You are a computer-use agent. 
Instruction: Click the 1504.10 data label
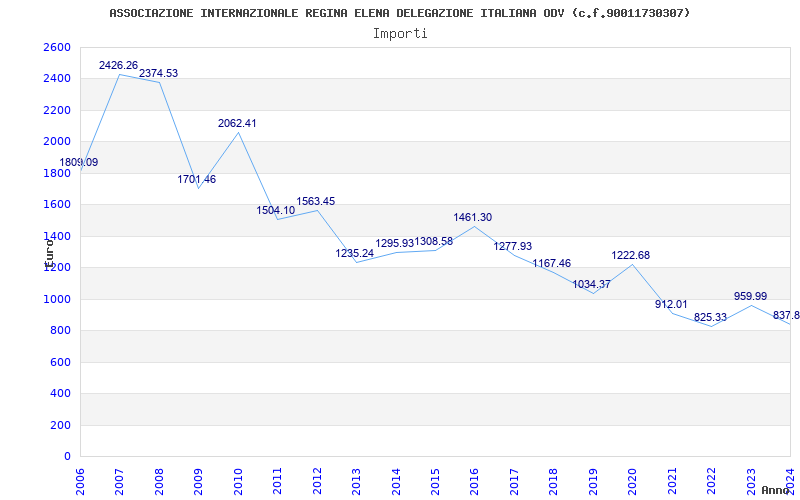[x=276, y=211]
